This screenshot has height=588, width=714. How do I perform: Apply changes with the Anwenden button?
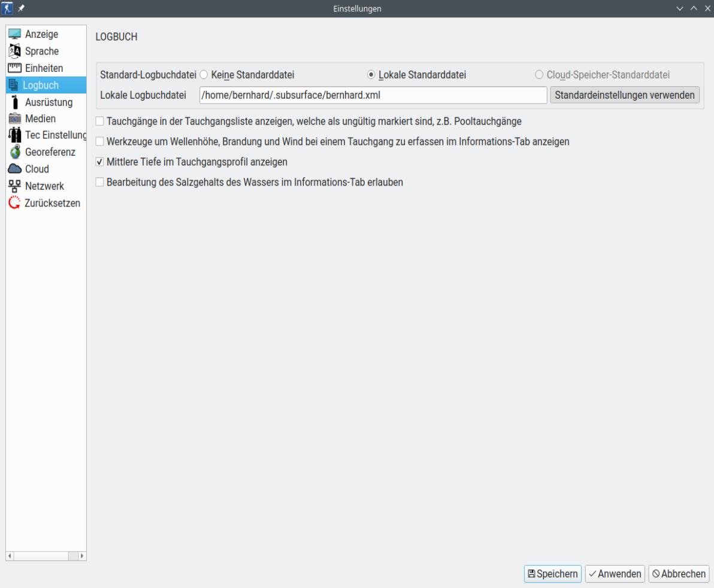pos(614,574)
